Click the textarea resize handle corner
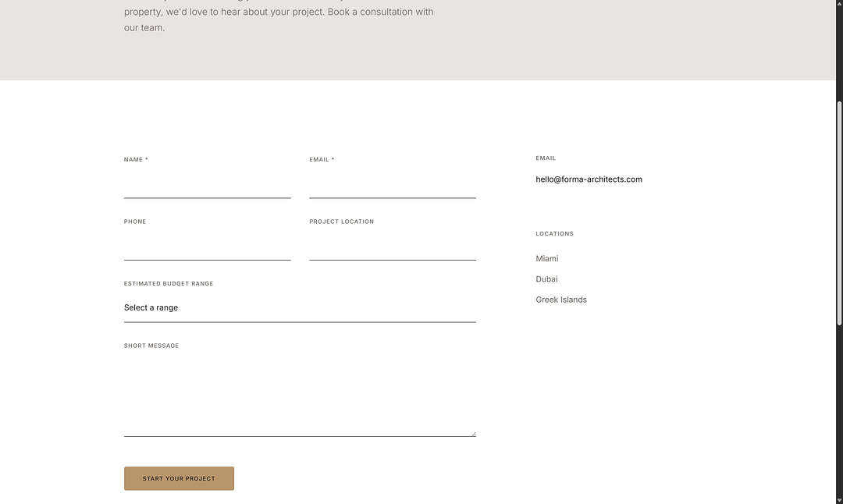This screenshot has height=504, width=843. coord(473,434)
